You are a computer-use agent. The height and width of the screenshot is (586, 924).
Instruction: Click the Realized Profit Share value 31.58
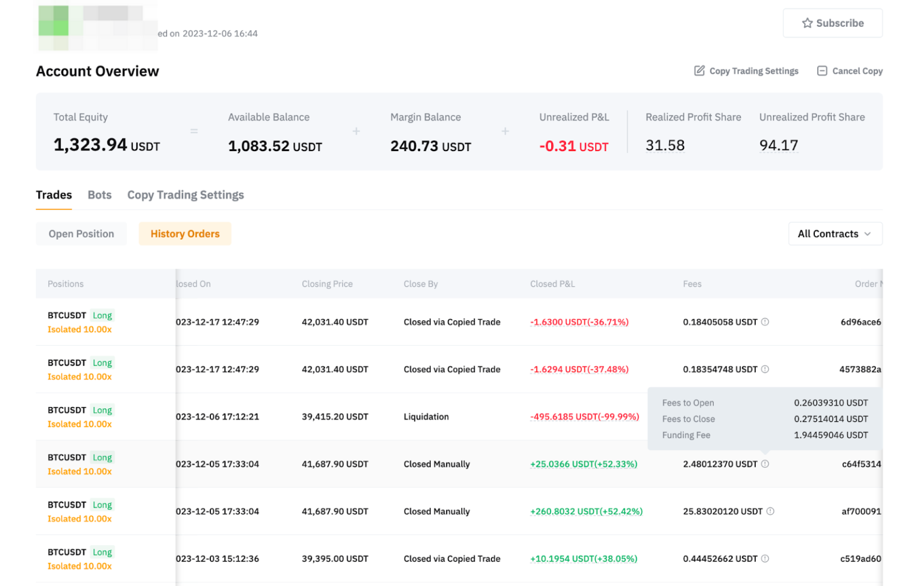(665, 145)
